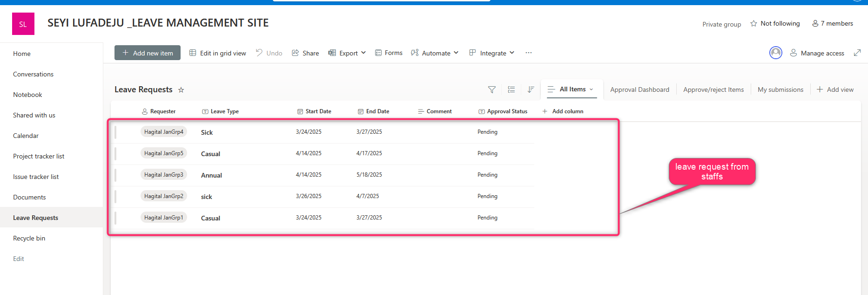Click end date 4/7/2025

tap(368, 196)
